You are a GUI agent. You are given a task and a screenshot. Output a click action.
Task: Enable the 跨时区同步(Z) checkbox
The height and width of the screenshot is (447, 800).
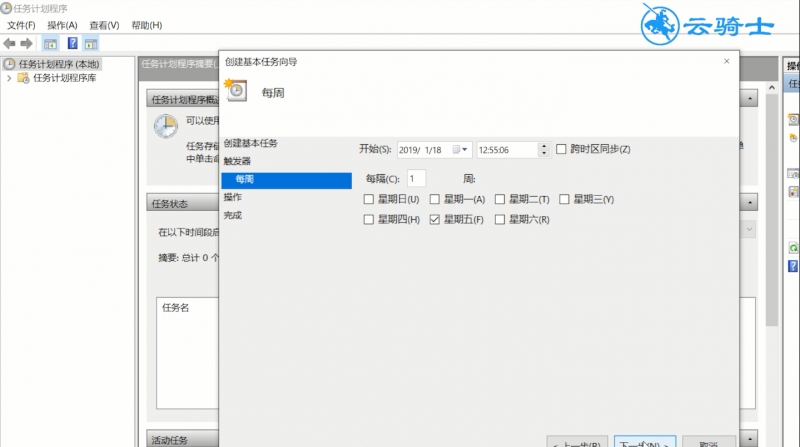pyautogui.click(x=561, y=149)
